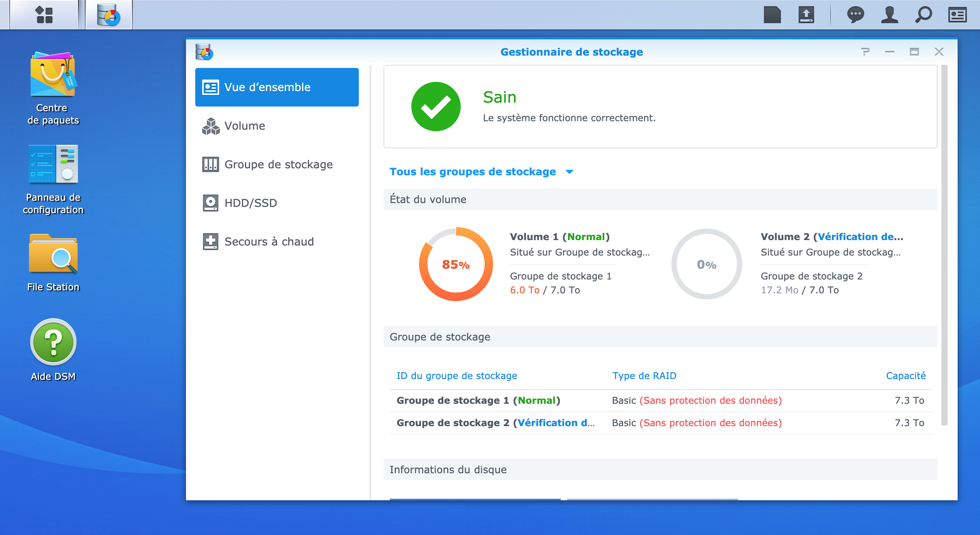Image resolution: width=980 pixels, height=535 pixels.
Task: Open File Station desktop icon
Action: click(x=53, y=254)
